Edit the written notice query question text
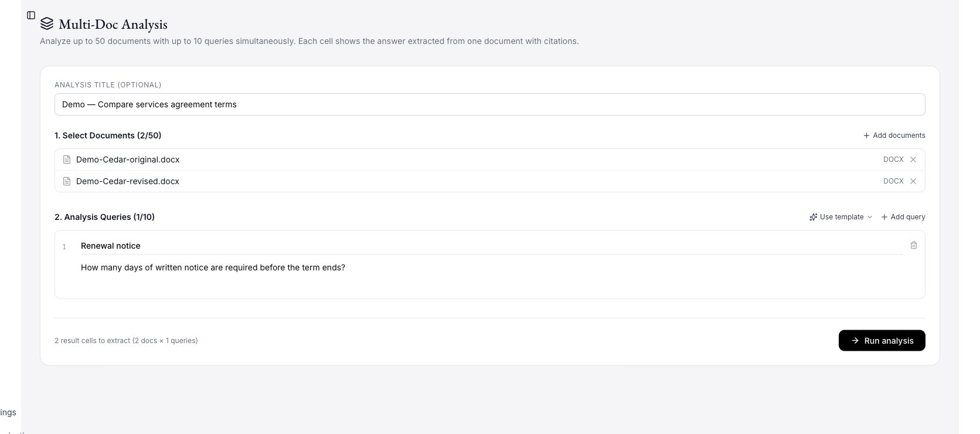 pos(491,275)
